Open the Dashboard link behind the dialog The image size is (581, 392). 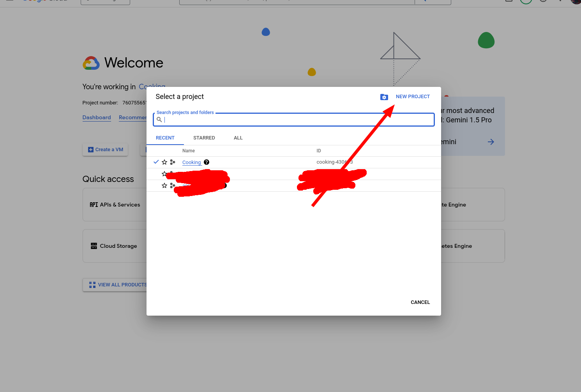click(x=97, y=117)
